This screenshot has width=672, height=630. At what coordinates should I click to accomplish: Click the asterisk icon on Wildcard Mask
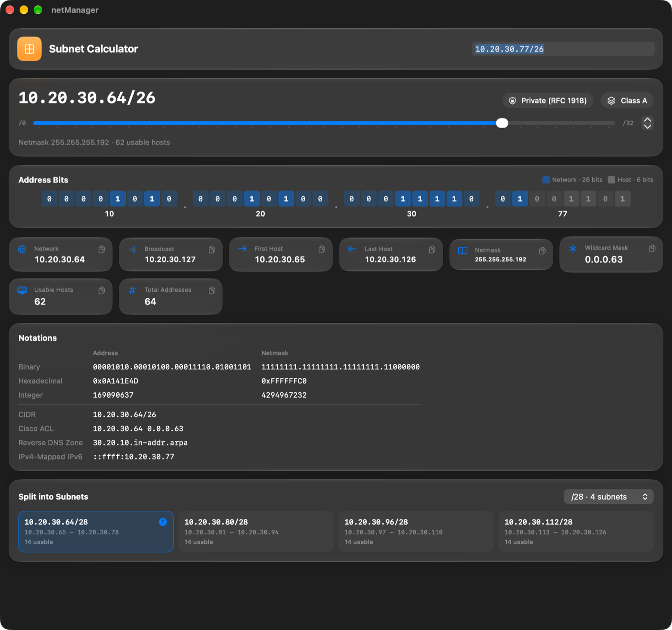tap(573, 249)
